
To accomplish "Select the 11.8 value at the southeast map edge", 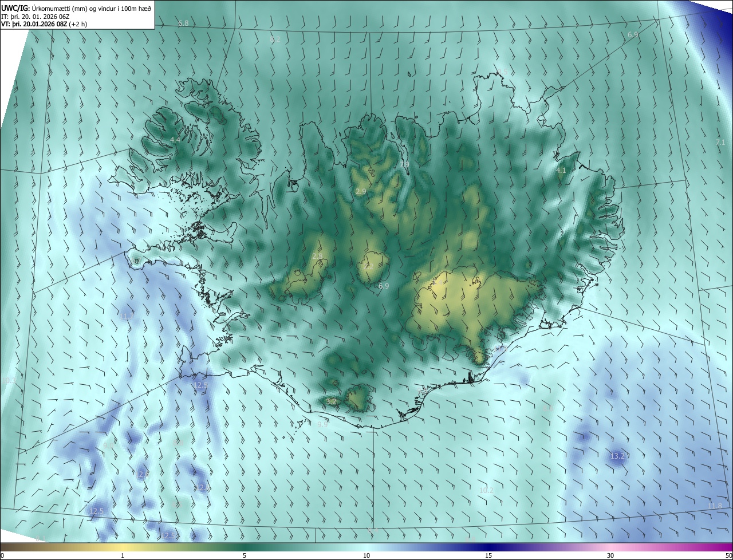I will click(715, 506).
